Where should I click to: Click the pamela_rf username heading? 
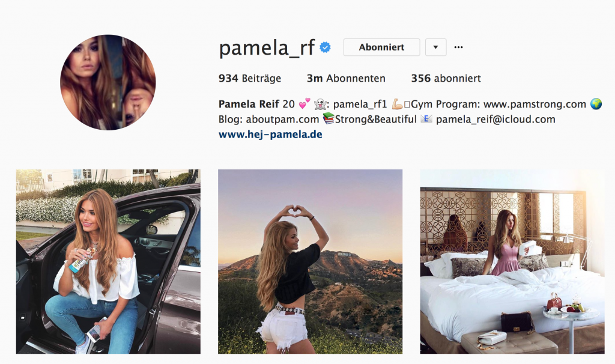click(x=267, y=48)
